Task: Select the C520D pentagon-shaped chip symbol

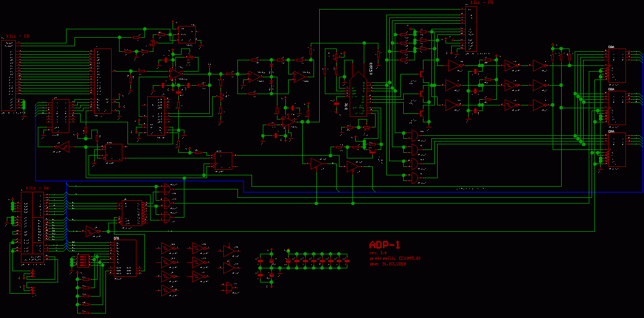Action: 358,95
